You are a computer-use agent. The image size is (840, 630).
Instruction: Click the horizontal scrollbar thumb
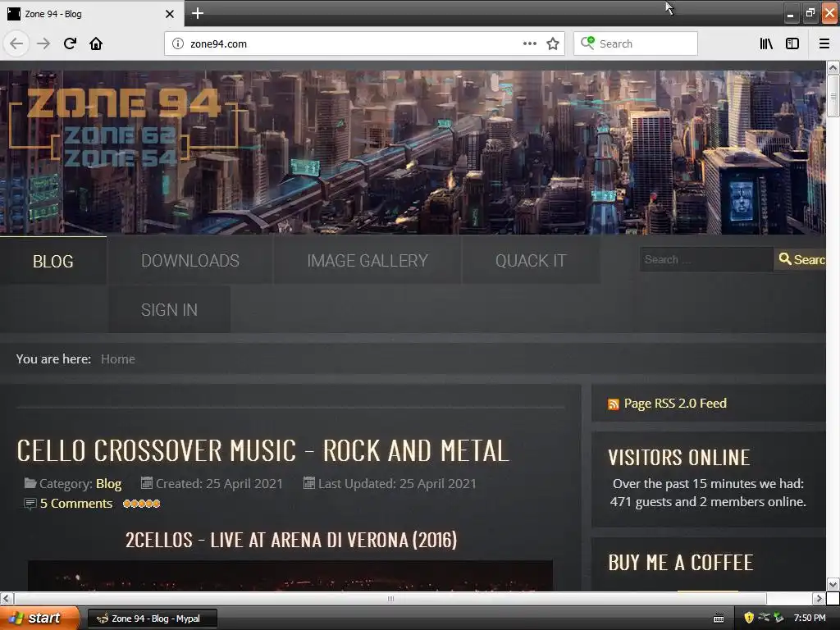(x=390, y=598)
